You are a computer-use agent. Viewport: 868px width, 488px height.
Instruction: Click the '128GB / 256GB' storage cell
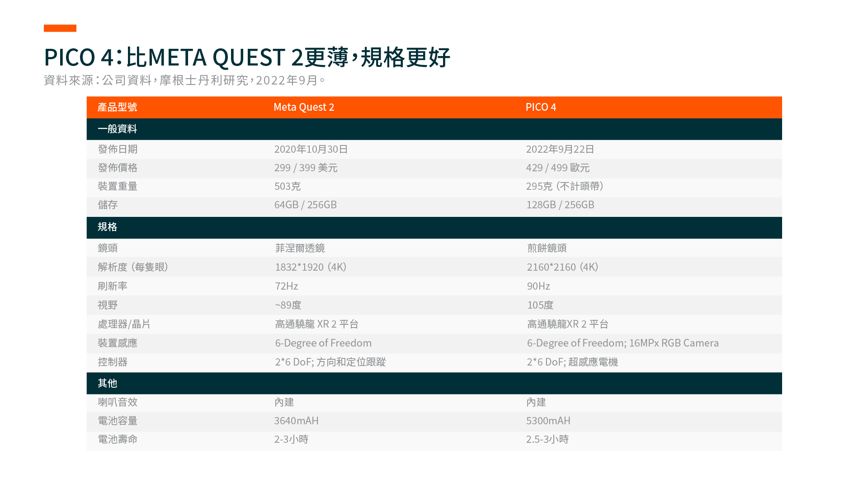[560, 205]
